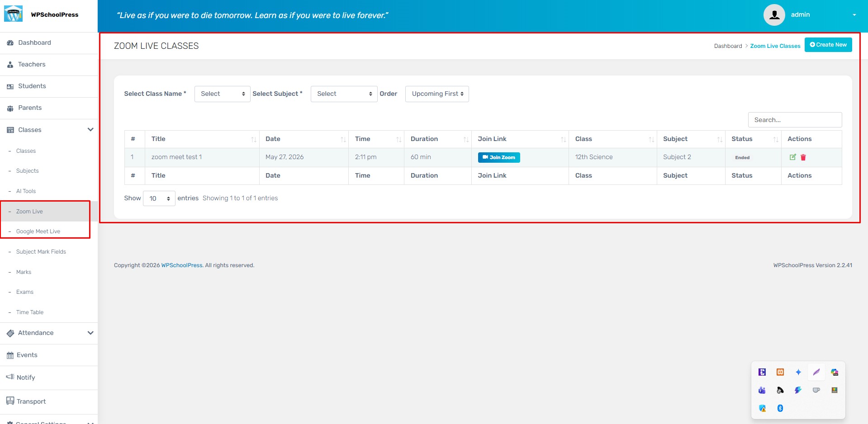Click the red delete icon for zoom meet test 1
This screenshot has height=424, width=868.
point(803,157)
